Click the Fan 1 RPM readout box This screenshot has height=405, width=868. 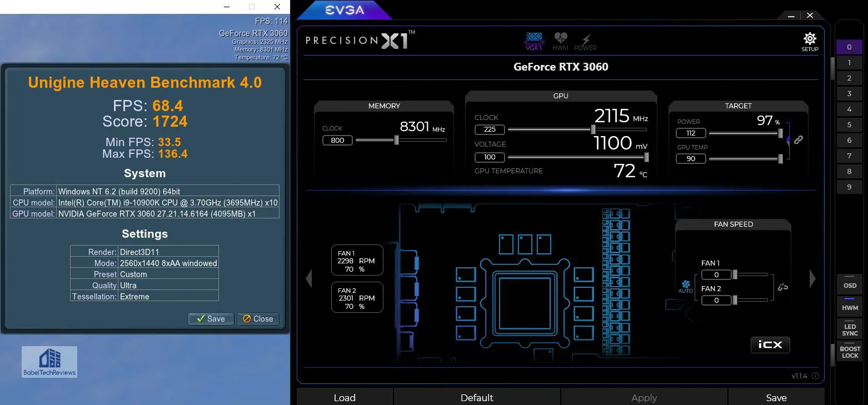pos(357,260)
